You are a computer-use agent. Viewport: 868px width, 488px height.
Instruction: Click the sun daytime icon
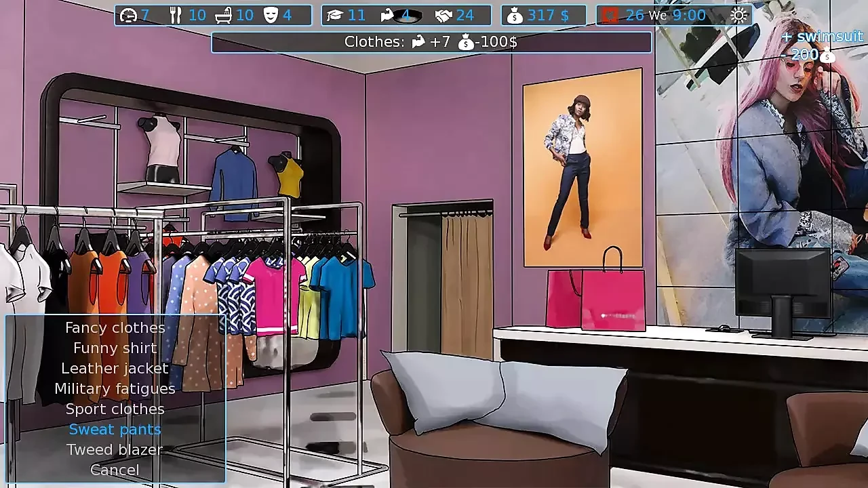point(739,15)
